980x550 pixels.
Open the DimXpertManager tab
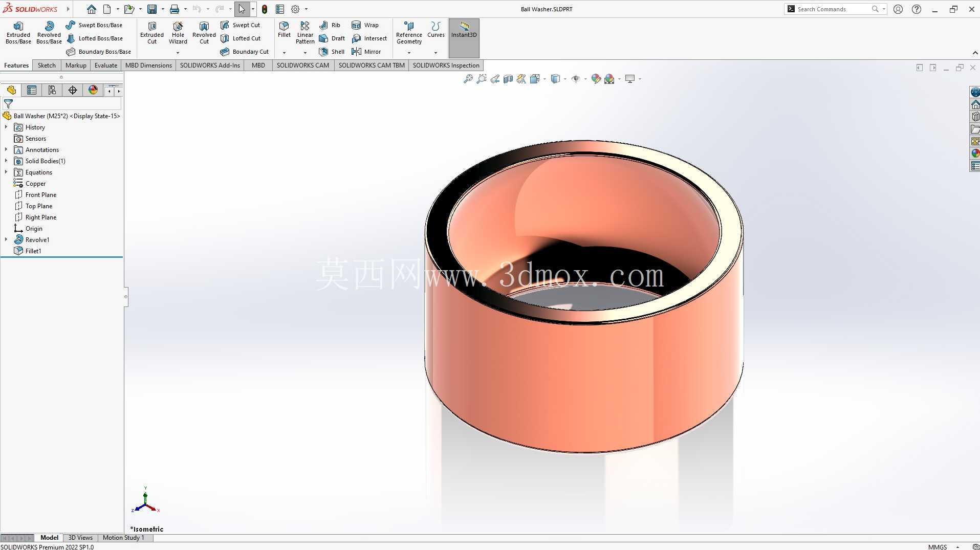pyautogui.click(x=73, y=91)
